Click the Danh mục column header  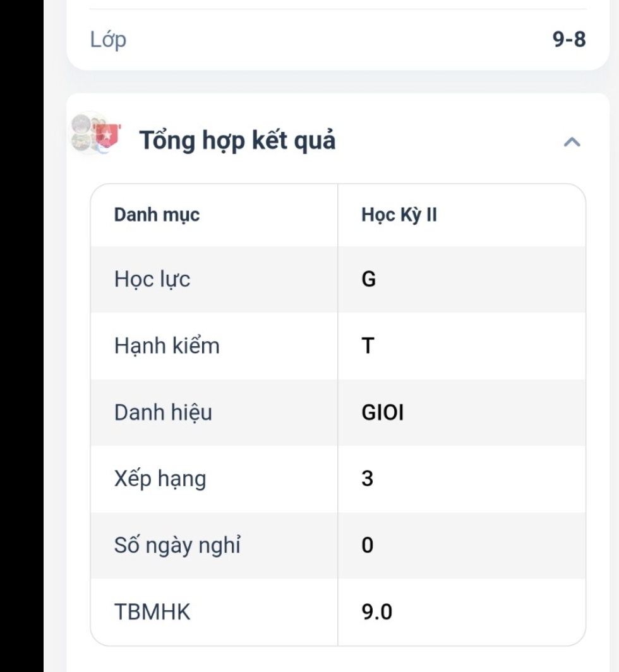(x=157, y=215)
